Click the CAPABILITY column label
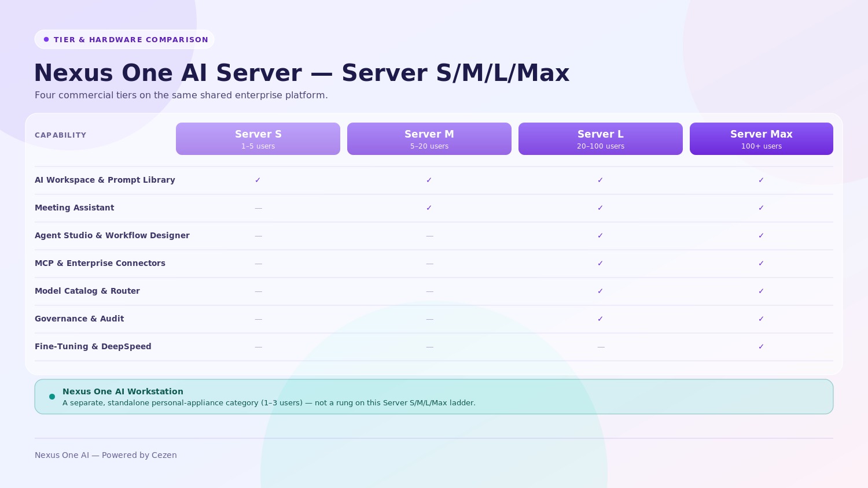 pyautogui.click(x=61, y=135)
